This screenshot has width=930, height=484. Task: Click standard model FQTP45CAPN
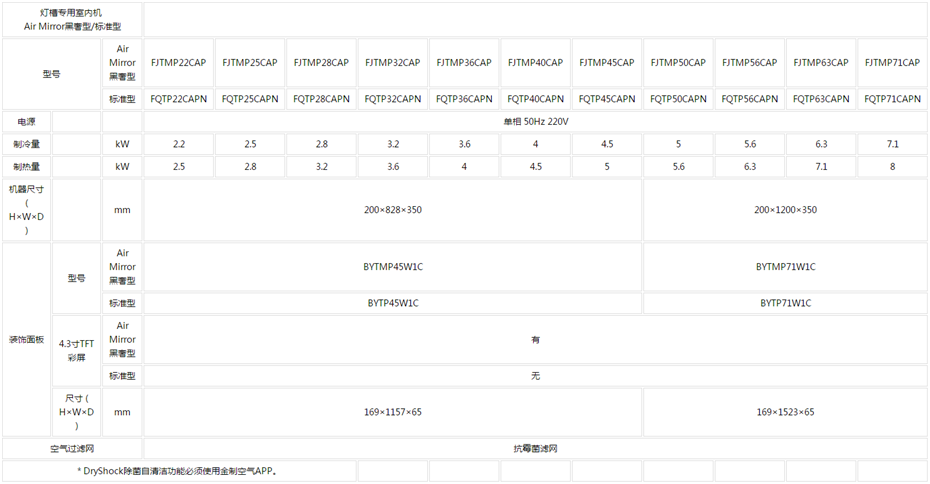[607, 99]
